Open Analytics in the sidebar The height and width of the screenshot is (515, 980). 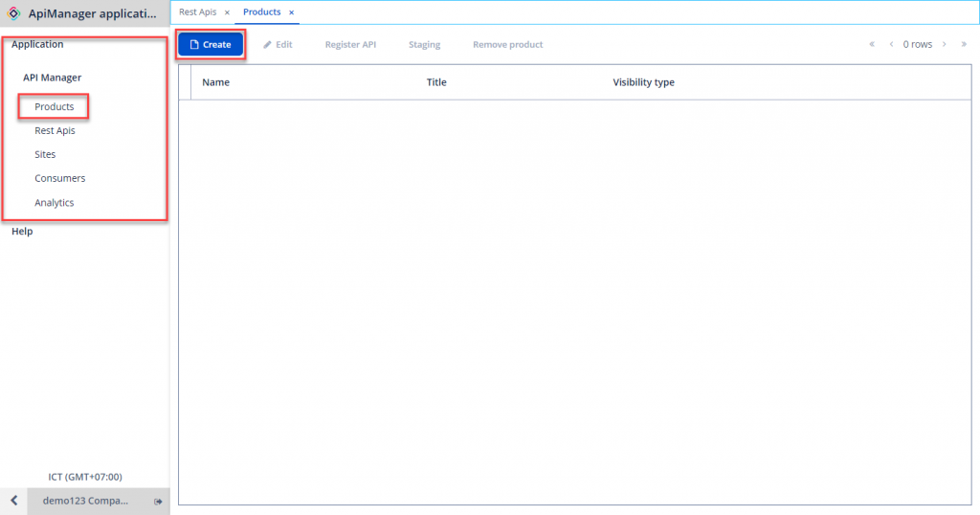pos(55,203)
